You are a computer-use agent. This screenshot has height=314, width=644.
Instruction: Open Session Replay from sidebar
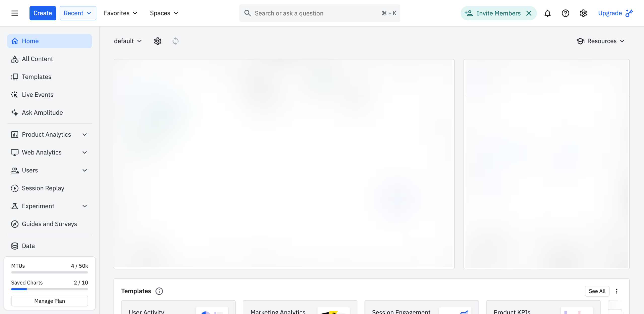(43, 188)
